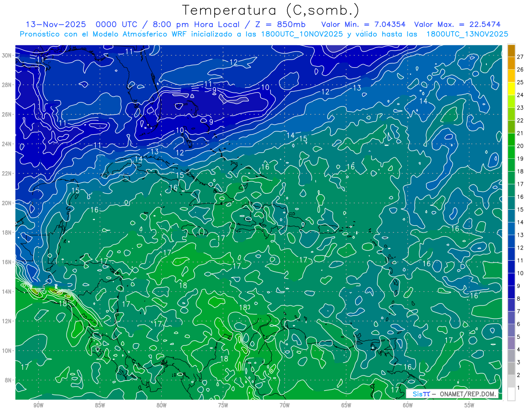This screenshot has height=411, width=532.
Task: Click color scale label 22
Action: (x=520, y=121)
